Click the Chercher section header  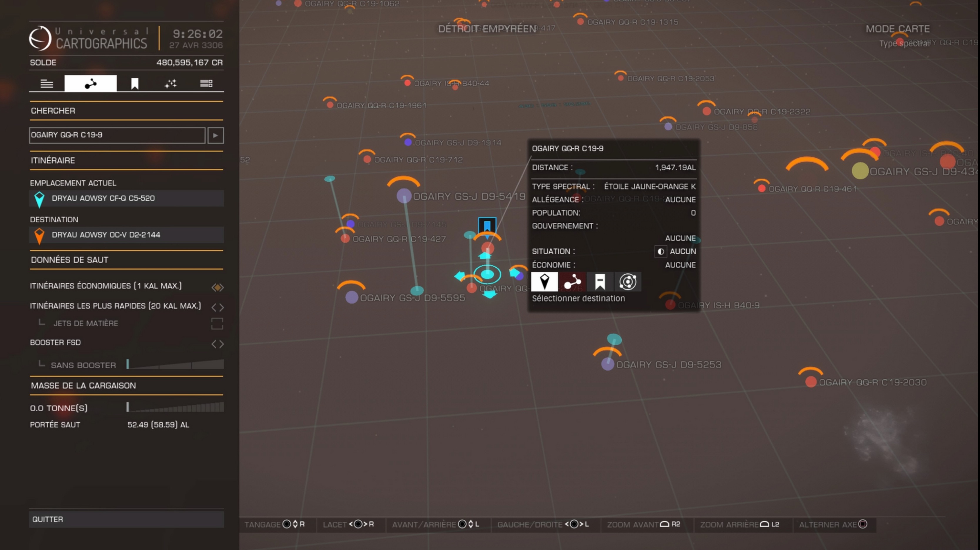pyautogui.click(x=127, y=111)
